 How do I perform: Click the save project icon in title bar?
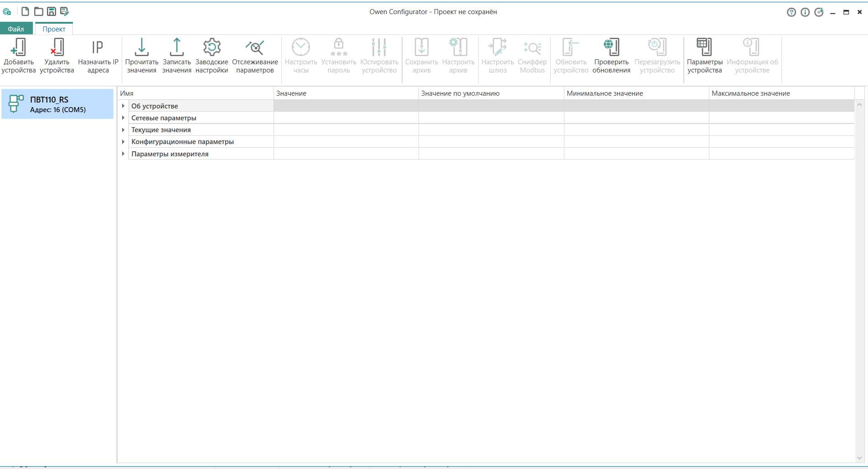52,11
